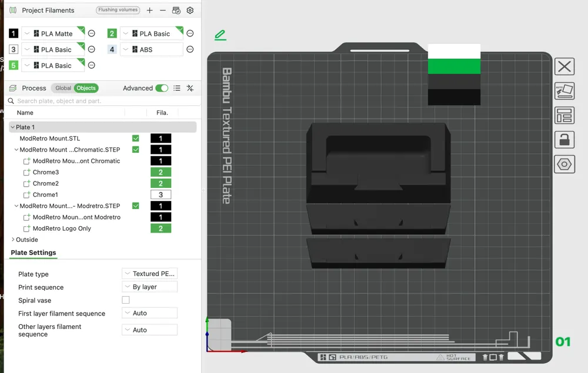
Task: Open First layer filament sequence dropdown
Action: pyautogui.click(x=149, y=312)
